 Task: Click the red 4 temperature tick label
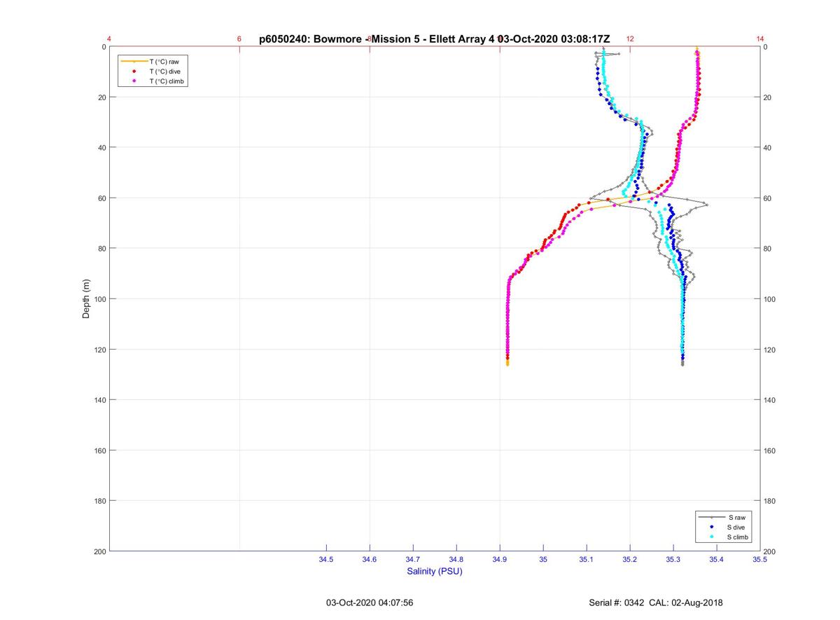[109, 39]
